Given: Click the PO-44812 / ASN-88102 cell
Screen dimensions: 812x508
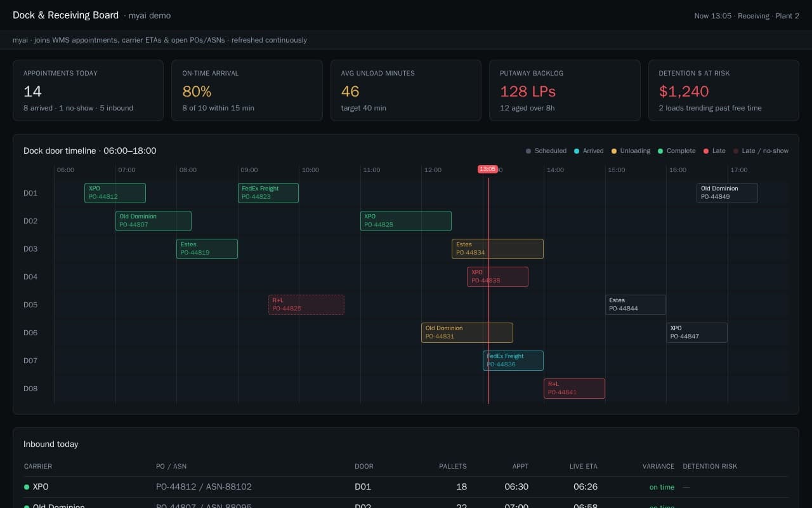Looking at the screenshot, I should (x=204, y=487).
